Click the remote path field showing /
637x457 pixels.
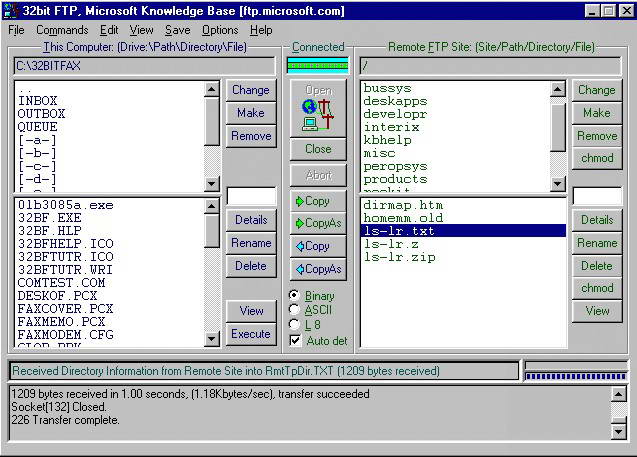pyautogui.click(x=490, y=66)
